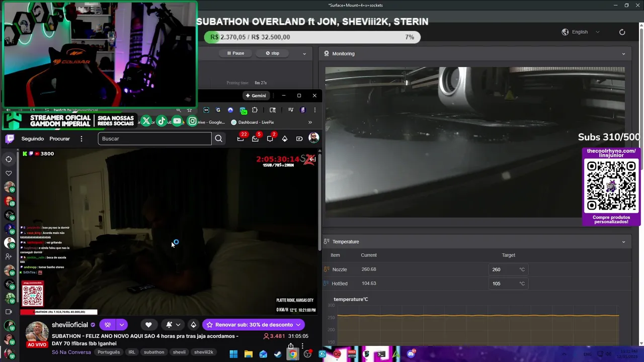The height and width of the screenshot is (362, 644).
Task: Go to the Procurar tab
Action: tap(59, 139)
